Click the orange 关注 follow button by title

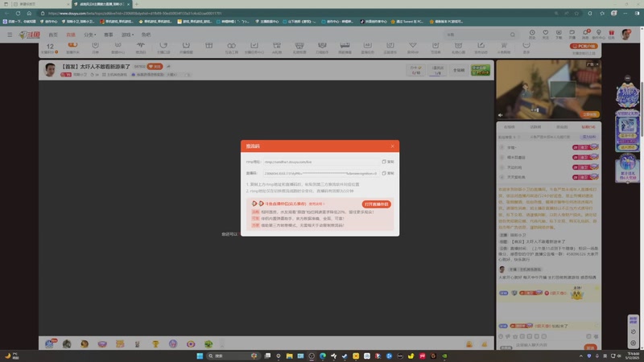155,67
